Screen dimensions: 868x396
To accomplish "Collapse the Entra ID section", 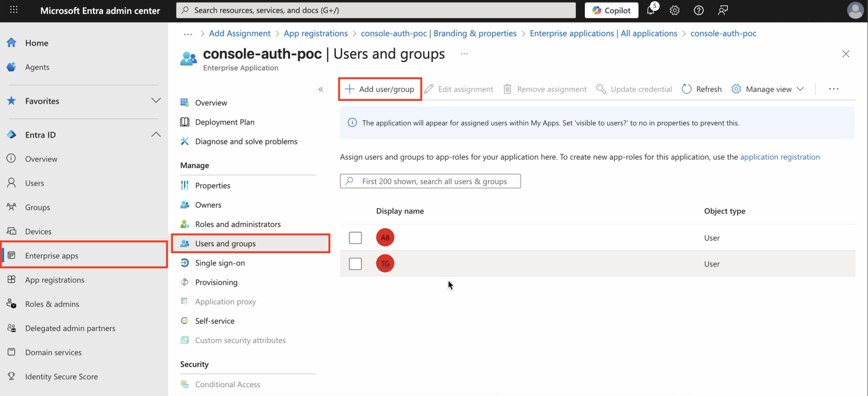I will [x=155, y=134].
